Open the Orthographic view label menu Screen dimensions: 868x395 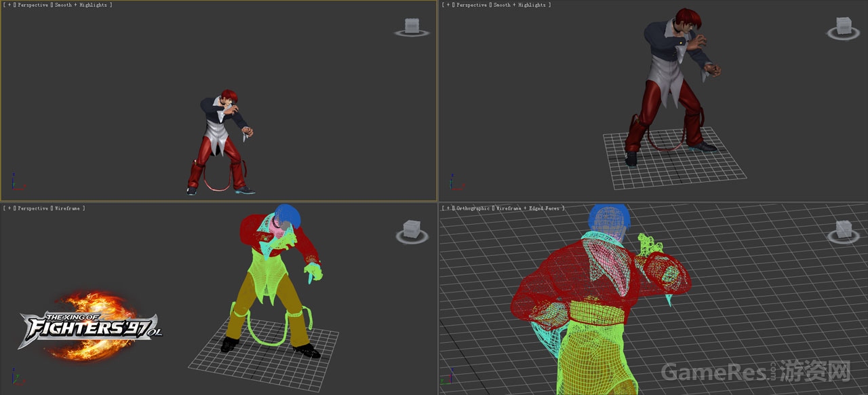pyautogui.click(x=473, y=208)
